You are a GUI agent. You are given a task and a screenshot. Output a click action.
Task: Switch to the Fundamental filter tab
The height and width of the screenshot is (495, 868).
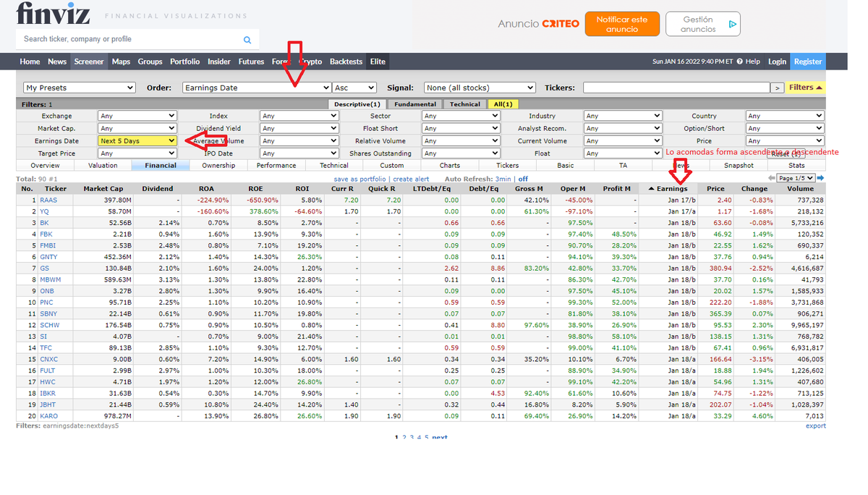(x=415, y=104)
